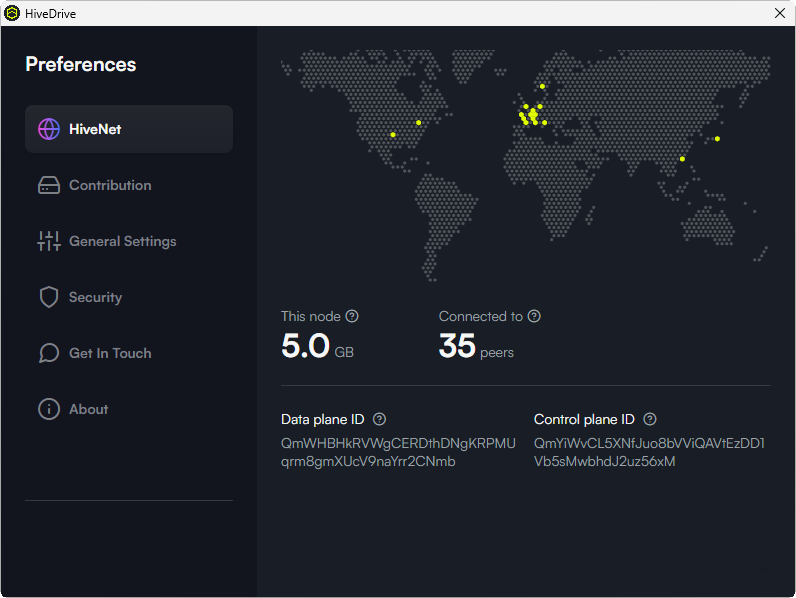Viewport: 796px width, 598px height.
Task: Click help icon beside Data plane ID
Action: coord(379,420)
